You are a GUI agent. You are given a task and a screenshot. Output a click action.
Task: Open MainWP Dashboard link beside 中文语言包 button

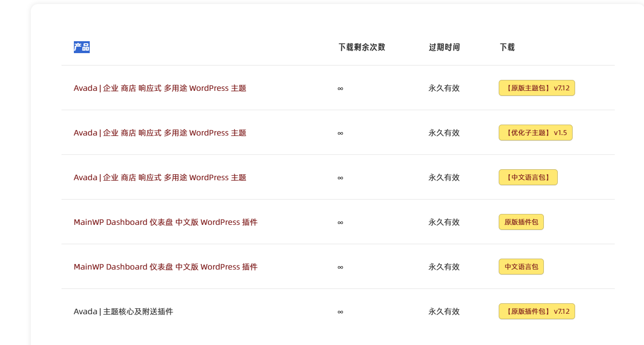click(166, 267)
